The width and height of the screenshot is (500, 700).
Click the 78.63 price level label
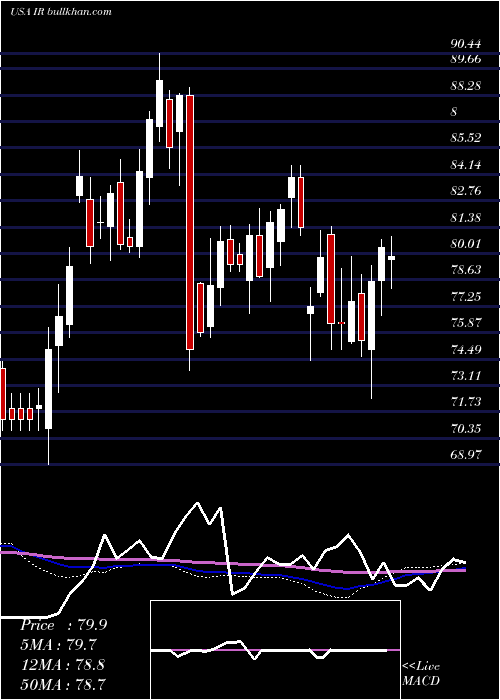(466, 270)
